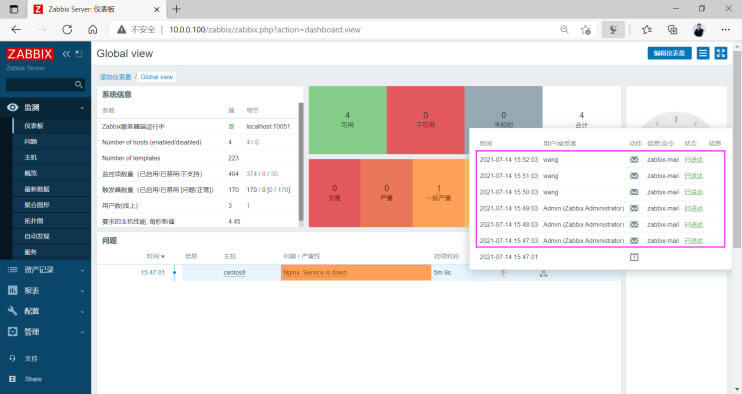Click the system information widget scrollbar
742x394 pixels.
point(301,162)
